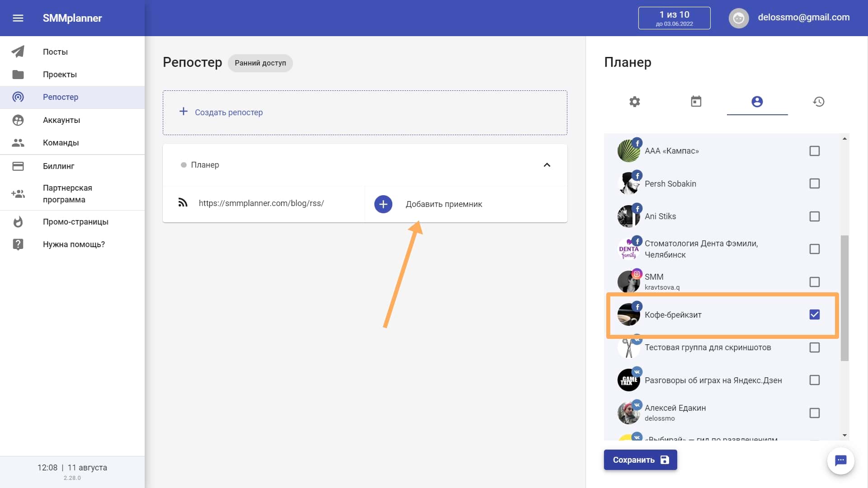
Task: Click the scroll up arrow of accounts list
Action: pyautogui.click(x=844, y=139)
